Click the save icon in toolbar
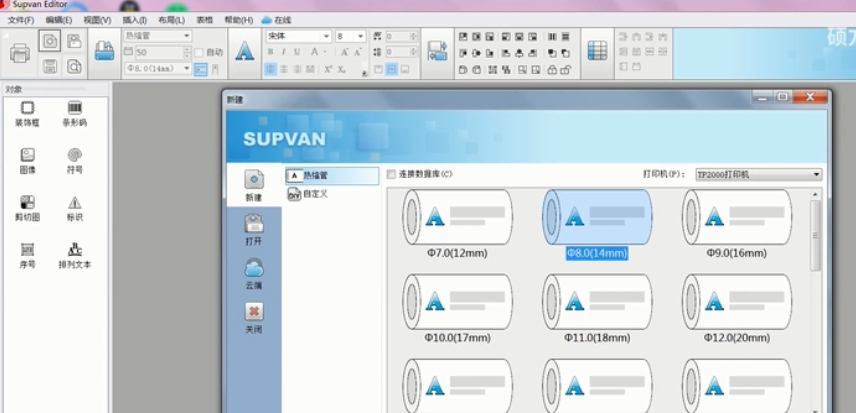The height and width of the screenshot is (413, 856). point(50,67)
